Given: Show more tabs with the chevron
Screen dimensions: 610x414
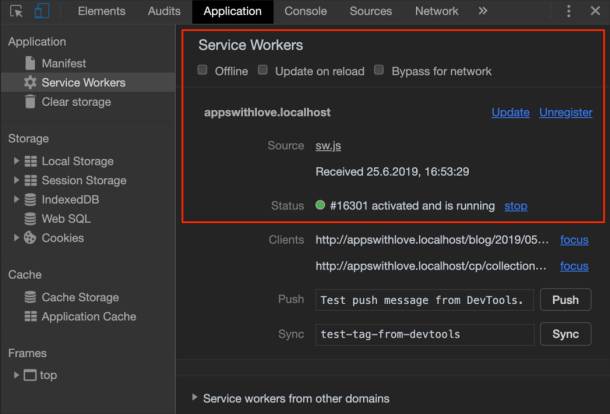Looking at the screenshot, I should [483, 12].
